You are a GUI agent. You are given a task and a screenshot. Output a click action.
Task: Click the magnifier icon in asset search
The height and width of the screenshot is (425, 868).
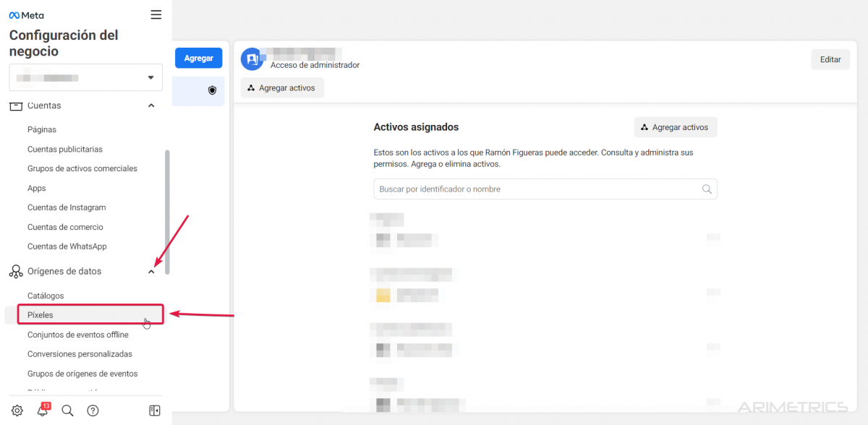(707, 189)
